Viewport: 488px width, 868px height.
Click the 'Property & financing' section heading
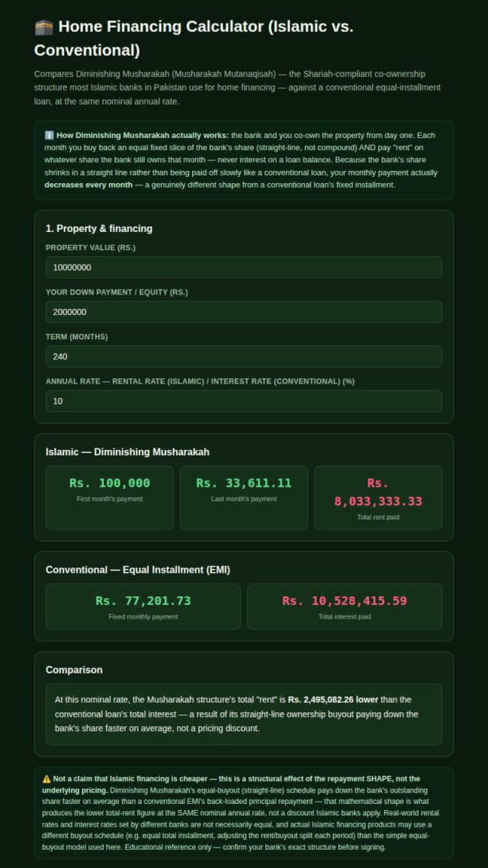pos(99,229)
